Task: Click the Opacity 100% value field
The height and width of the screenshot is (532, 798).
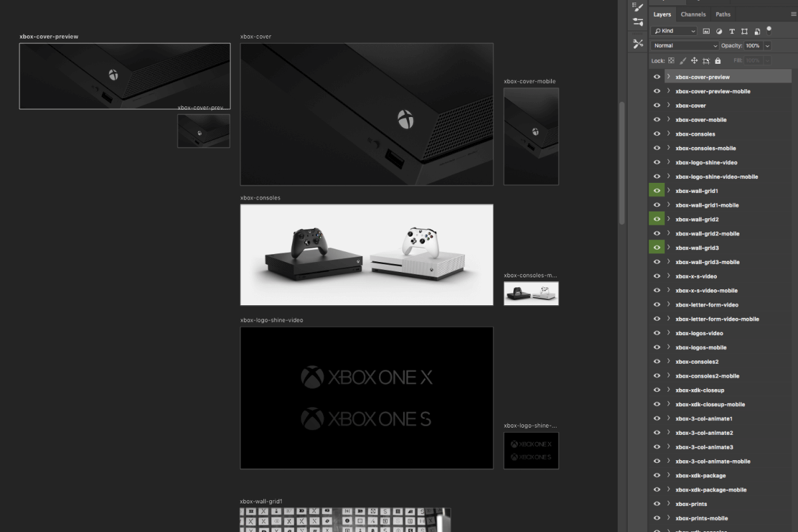Action: pyautogui.click(x=752, y=46)
